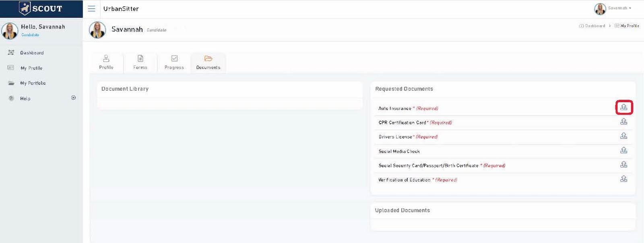Screen dimensions: 644x243
Task: Upload the CPR Certification Card document
Action: point(624,121)
